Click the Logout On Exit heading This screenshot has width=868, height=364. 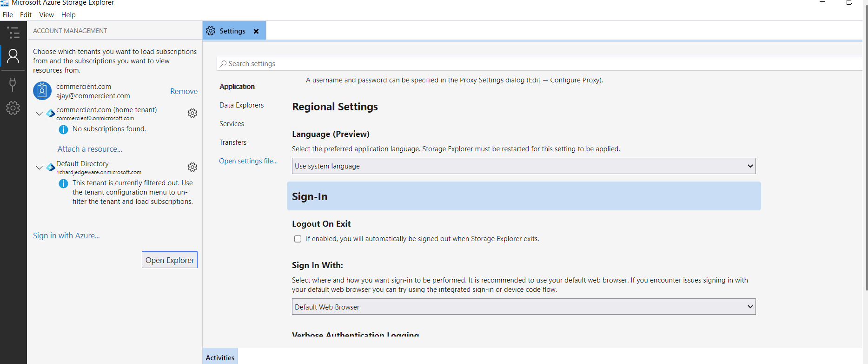tap(321, 224)
